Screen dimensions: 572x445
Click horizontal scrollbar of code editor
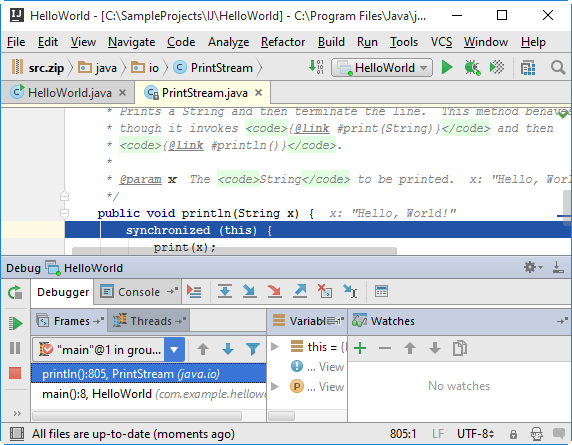click(234, 251)
